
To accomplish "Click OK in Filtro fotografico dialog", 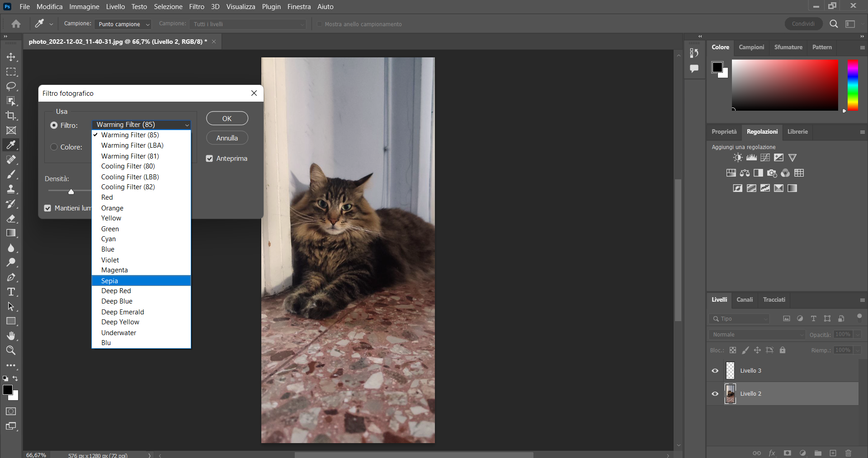I will coord(227,118).
